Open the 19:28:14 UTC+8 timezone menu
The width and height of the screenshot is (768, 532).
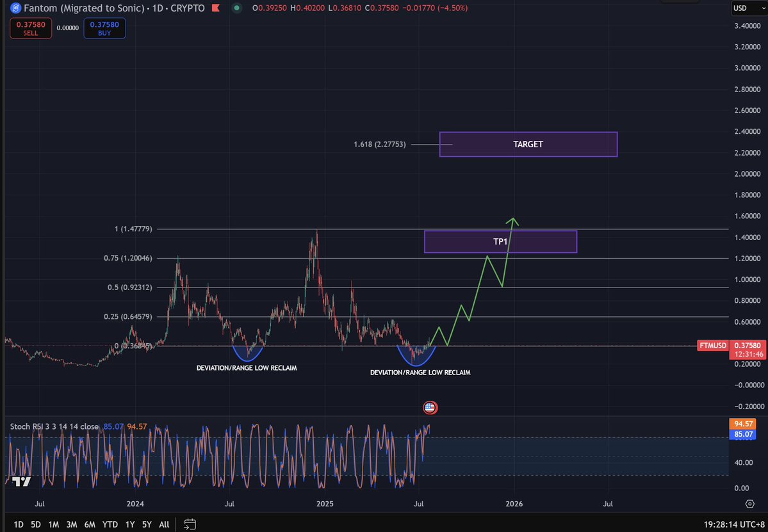(x=733, y=524)
